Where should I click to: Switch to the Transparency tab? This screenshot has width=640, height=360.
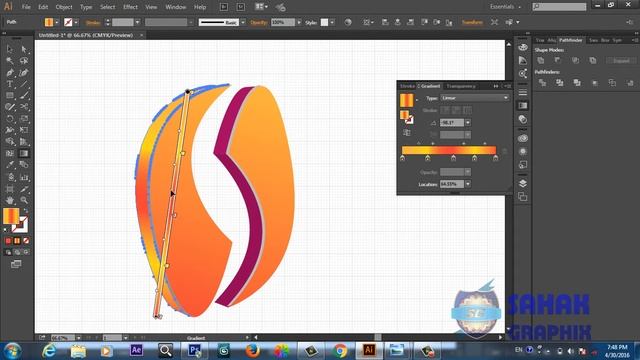(461, 86)
